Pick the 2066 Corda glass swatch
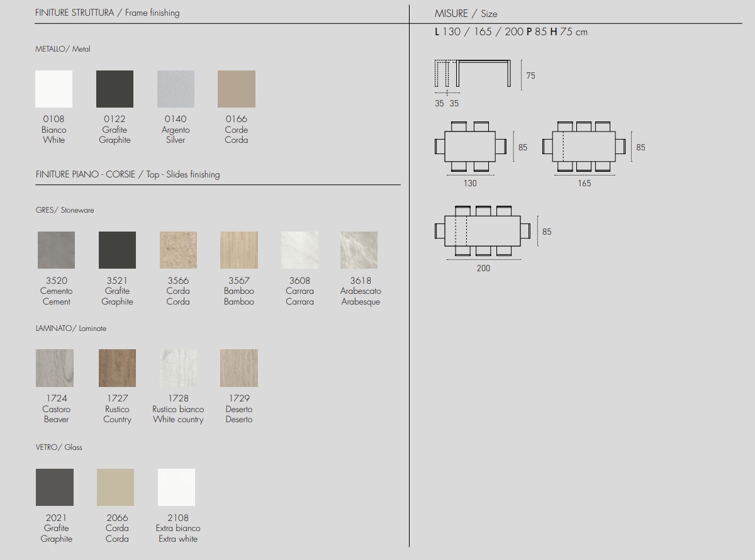Screen dimensions: 755x560 [116, 487]
